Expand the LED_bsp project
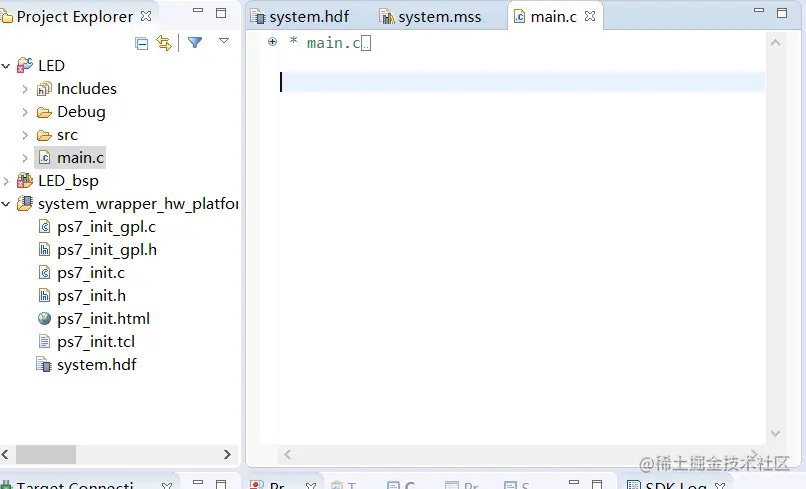The image size is (806, 489). [x=6, y=181]
